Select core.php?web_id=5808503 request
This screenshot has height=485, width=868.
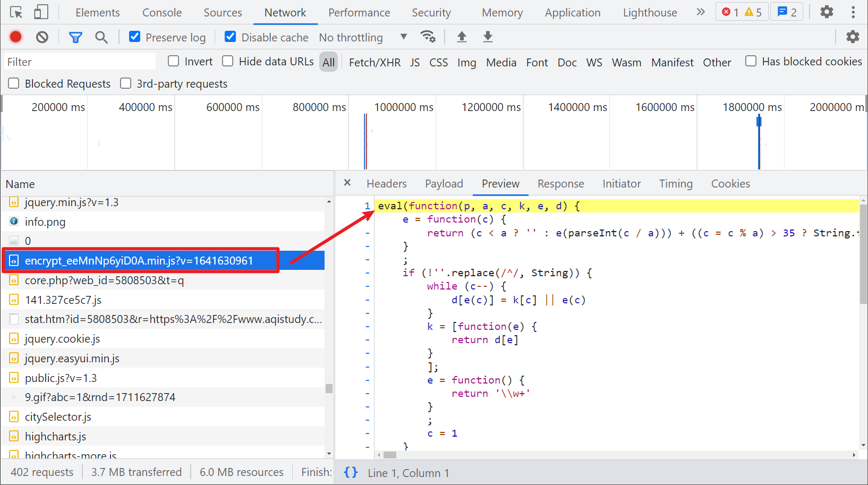pos(163,280)
